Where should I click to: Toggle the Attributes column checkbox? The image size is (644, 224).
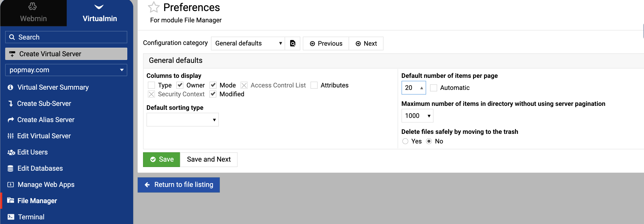tap(314, 85)
